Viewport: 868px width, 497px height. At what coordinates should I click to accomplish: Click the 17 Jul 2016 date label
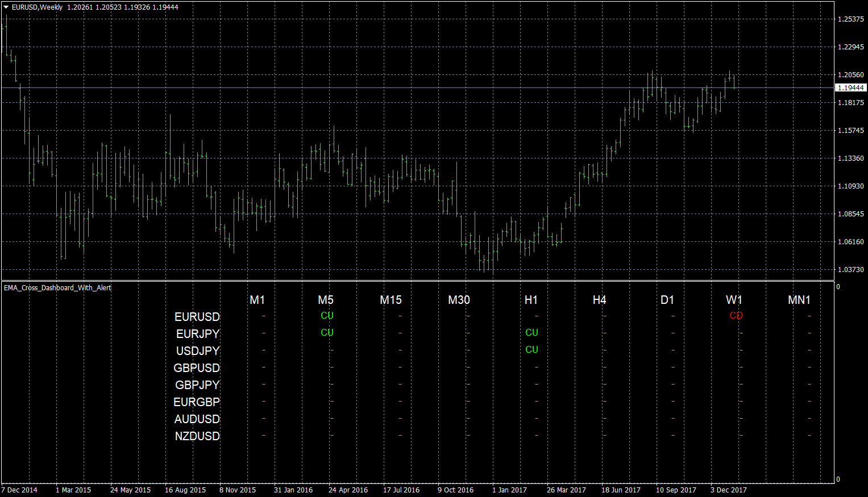pyautogui.click(x=401, y=490)
